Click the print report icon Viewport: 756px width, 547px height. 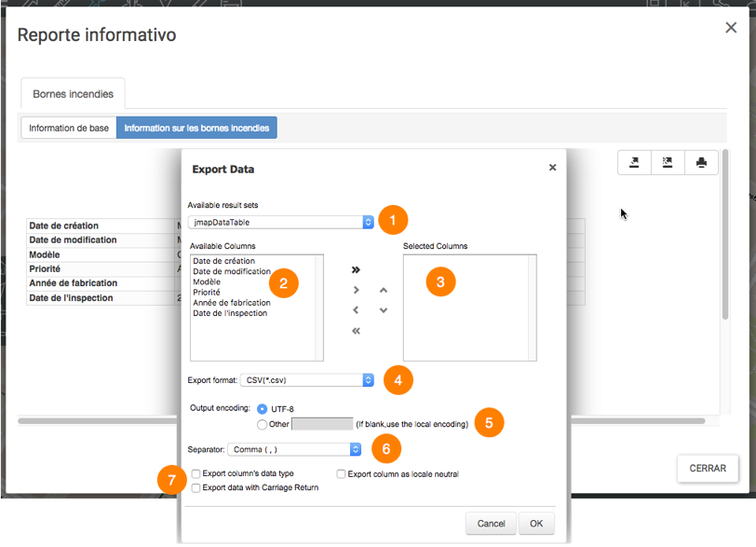pos(701,162)
